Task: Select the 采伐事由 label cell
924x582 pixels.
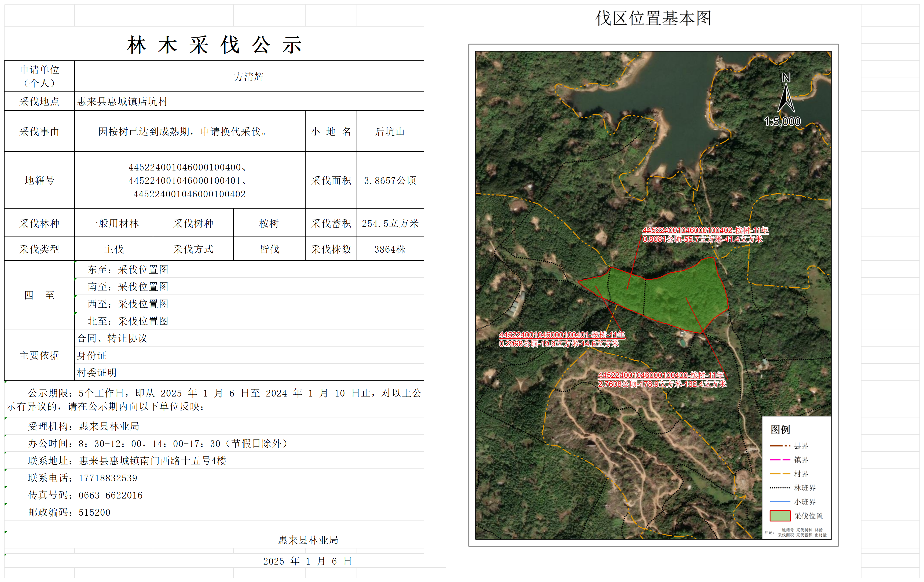Action: 39,131
